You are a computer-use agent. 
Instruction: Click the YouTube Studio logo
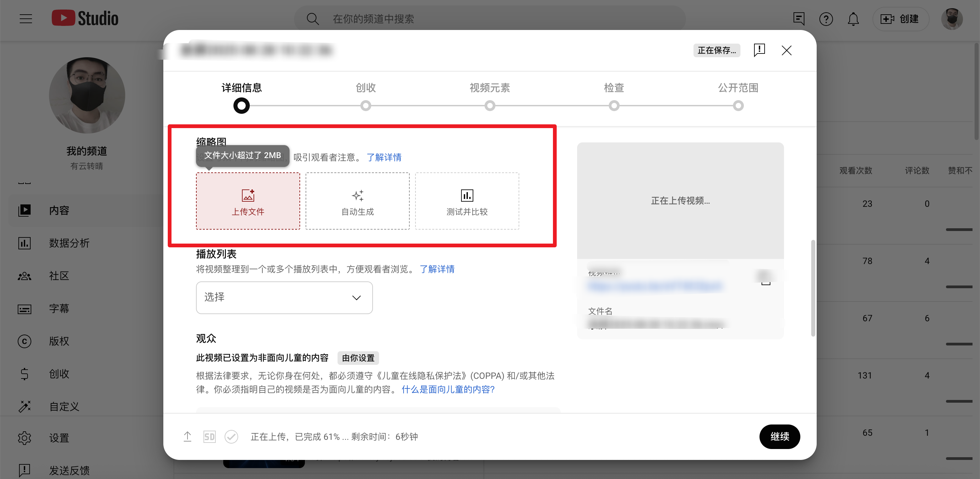[x=85, y=18]
